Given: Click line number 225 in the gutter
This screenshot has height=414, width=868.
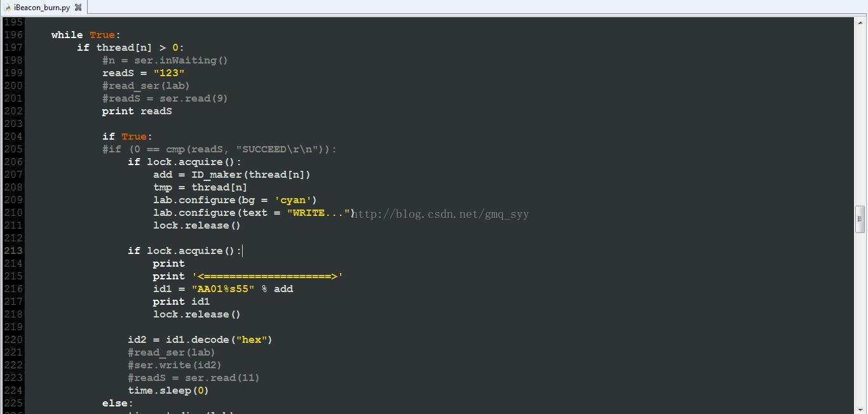Looking at the screenshot, I should pyautogui.click(x=13, y=403).
